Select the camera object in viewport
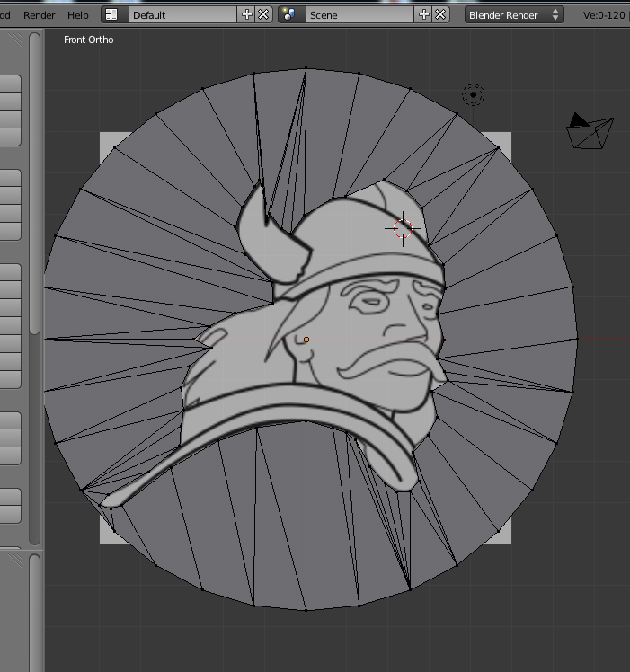The image size is (630, 672). tap(590, 131)
